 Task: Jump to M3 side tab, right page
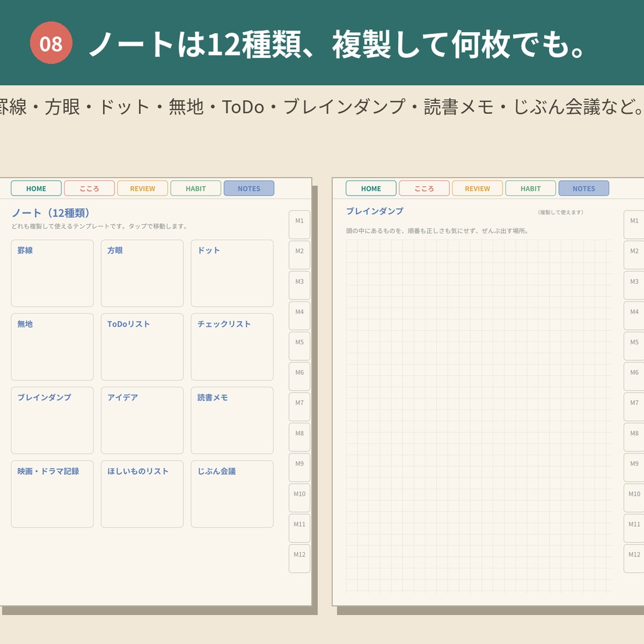coord(634,286)
